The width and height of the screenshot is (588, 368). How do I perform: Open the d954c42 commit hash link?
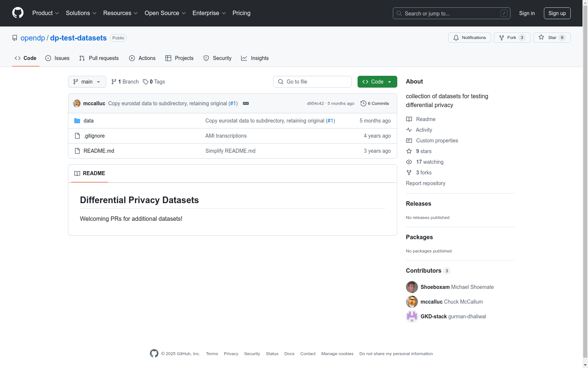[315, 103]
